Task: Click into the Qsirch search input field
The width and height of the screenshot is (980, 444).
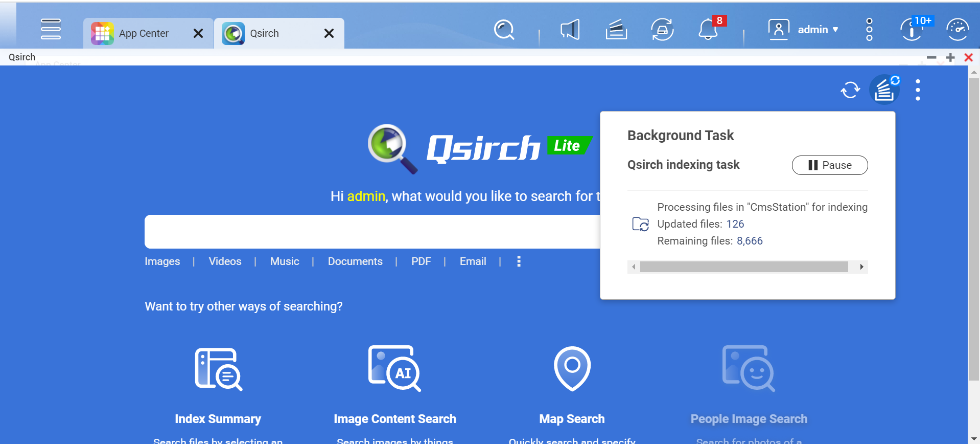Action: point(372,232)
